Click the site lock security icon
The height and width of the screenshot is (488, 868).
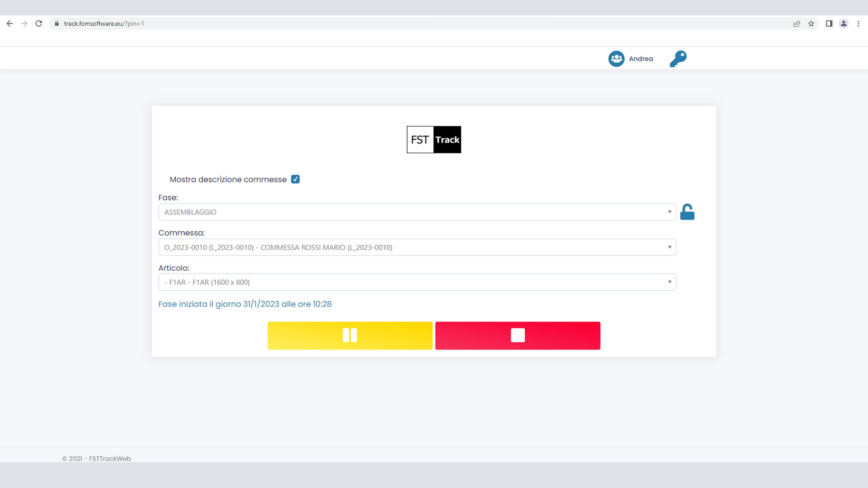click(x=56, y=23)
